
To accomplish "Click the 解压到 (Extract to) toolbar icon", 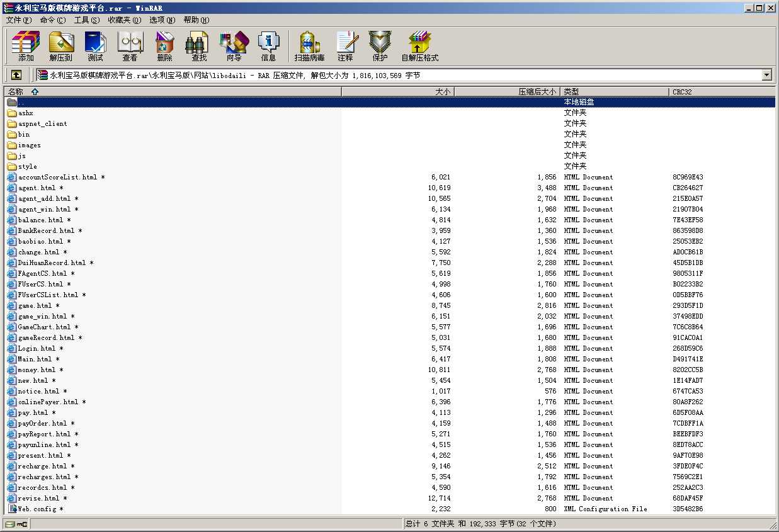I will click(x=61, y=46).
